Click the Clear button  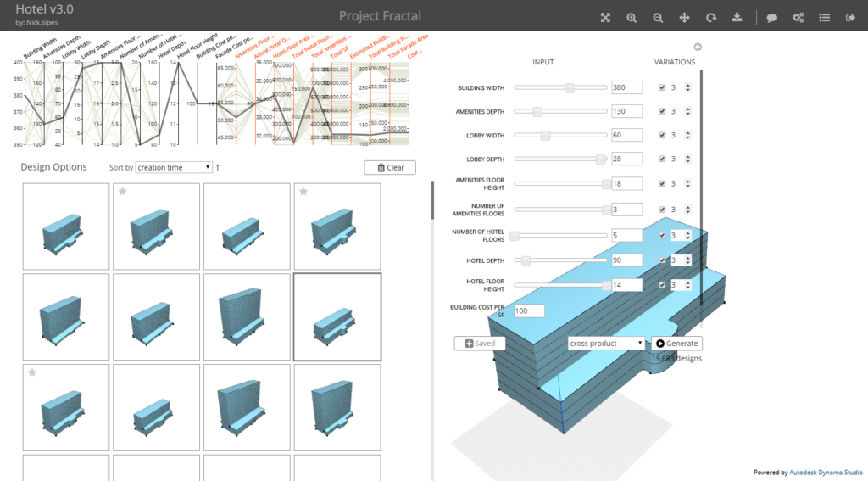390,167
